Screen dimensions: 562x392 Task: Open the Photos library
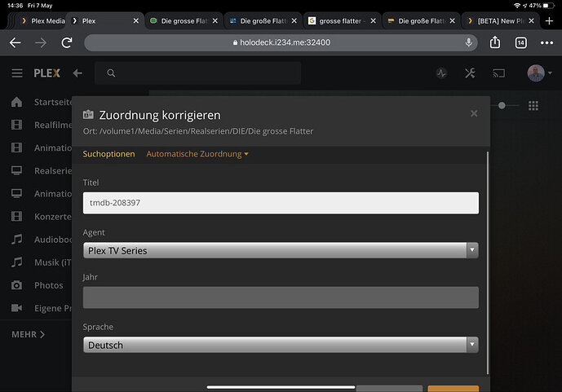pyautogui.click(x=49, y=285)
